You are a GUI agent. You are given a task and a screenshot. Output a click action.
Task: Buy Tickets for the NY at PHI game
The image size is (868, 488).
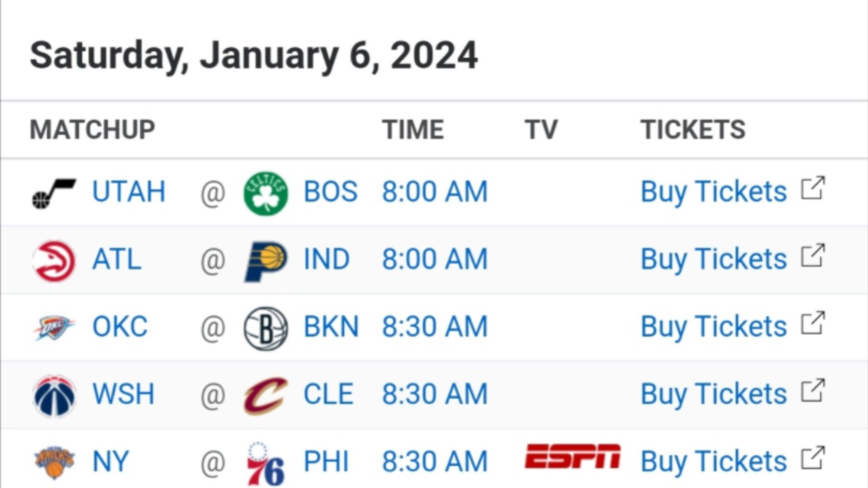(714, 462)
